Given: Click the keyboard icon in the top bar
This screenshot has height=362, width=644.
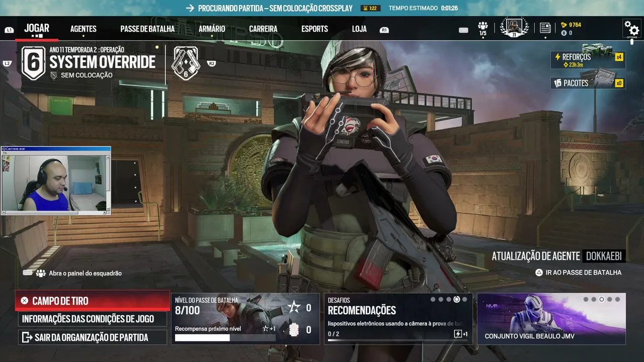Looking at the screenshot, I should click(463, 30).
